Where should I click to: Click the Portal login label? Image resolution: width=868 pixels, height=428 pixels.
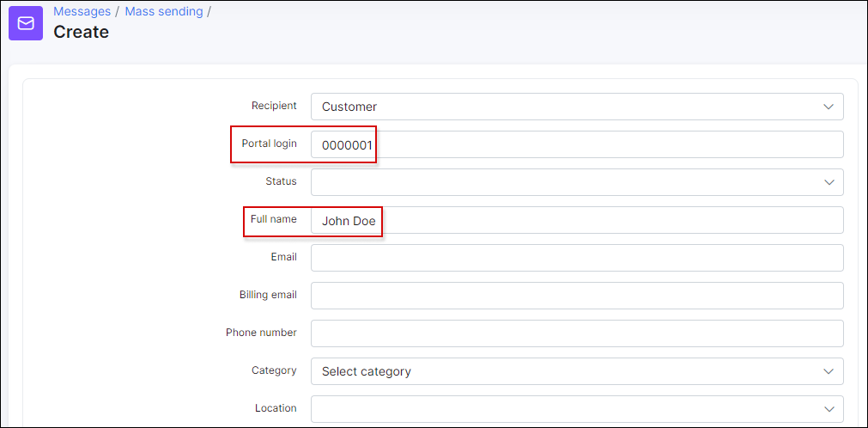269,144
